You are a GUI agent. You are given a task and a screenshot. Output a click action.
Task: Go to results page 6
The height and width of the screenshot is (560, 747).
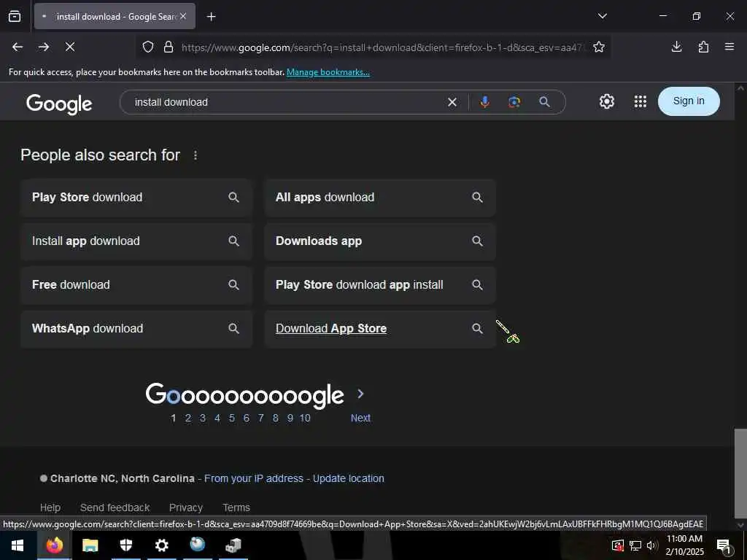pyautogui.click(x=247, y=418)
